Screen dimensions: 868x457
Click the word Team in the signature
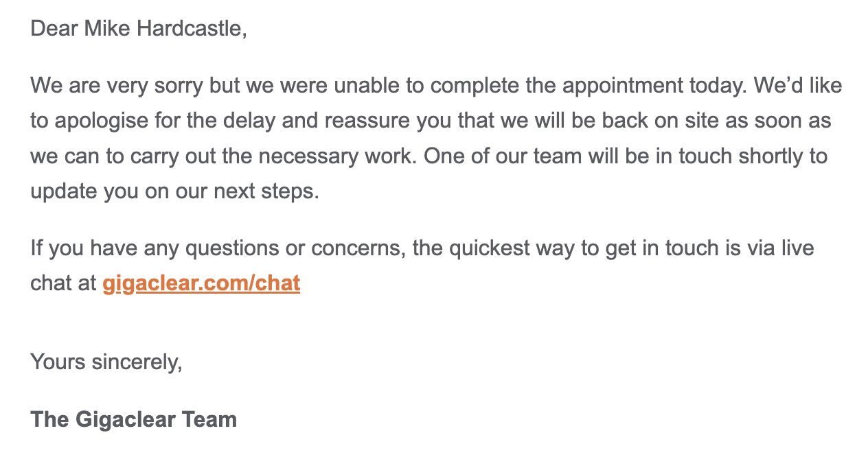coord(209,419)
